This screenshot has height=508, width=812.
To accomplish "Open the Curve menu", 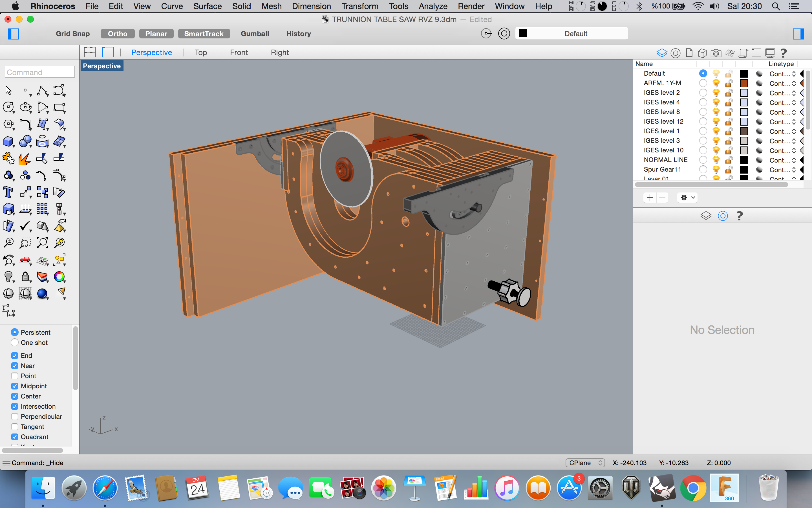I will (172, 6).
